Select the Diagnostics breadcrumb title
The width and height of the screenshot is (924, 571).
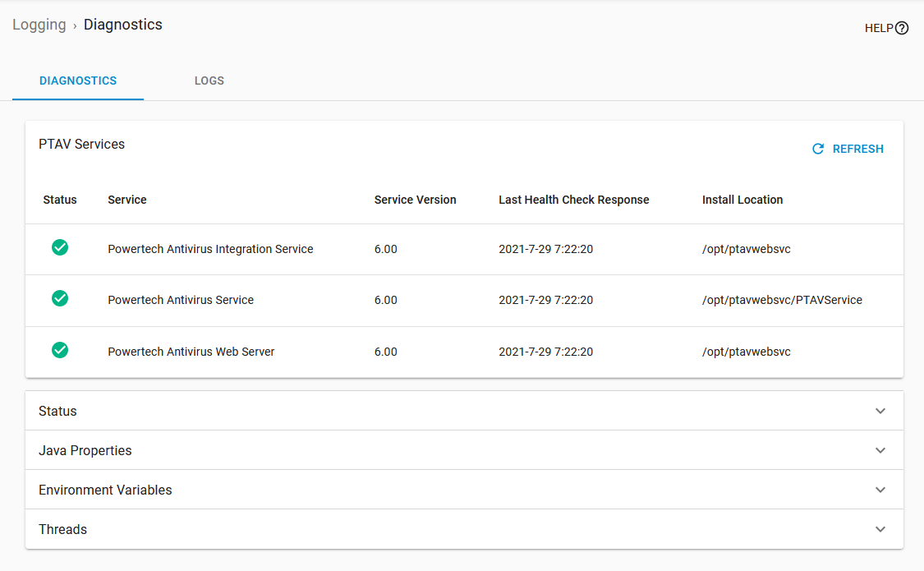click(122, 25)
